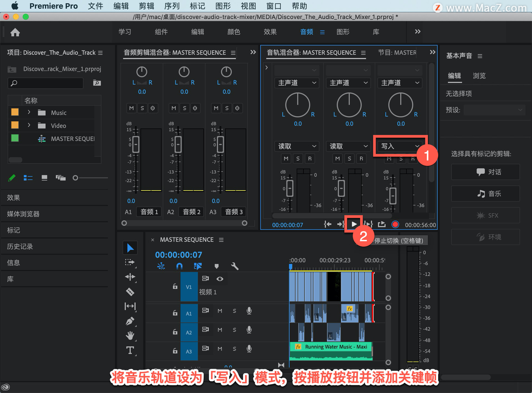
Task: Toggle A2 track sync lock icon
Action: click(205, 330)
